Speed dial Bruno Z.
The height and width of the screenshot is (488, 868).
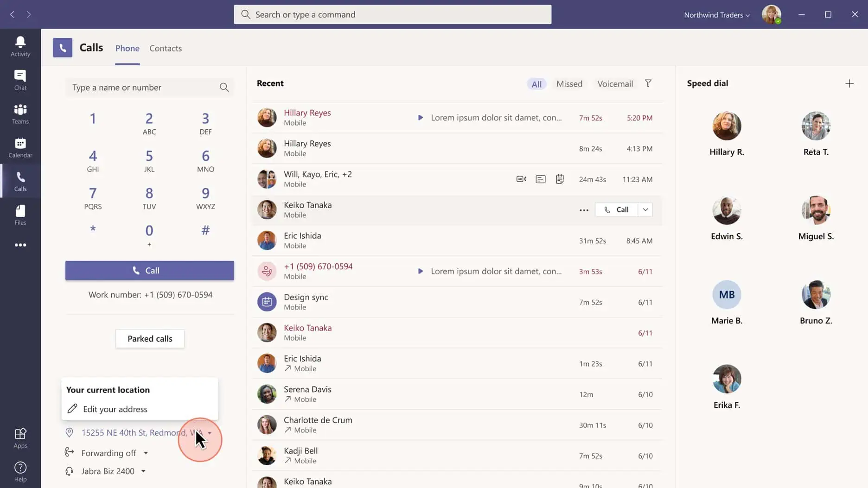point(816,302)
